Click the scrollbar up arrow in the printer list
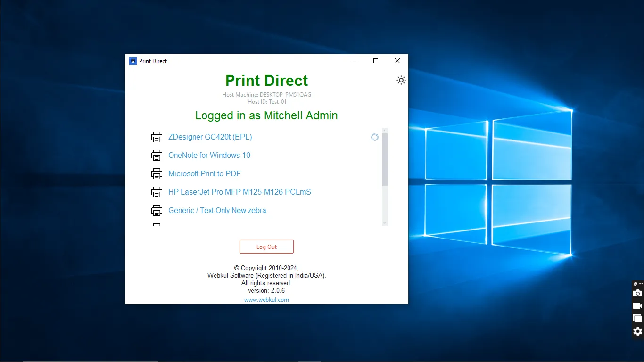The image size is (644, 362). pyautogui.click(x=384, y=131)
